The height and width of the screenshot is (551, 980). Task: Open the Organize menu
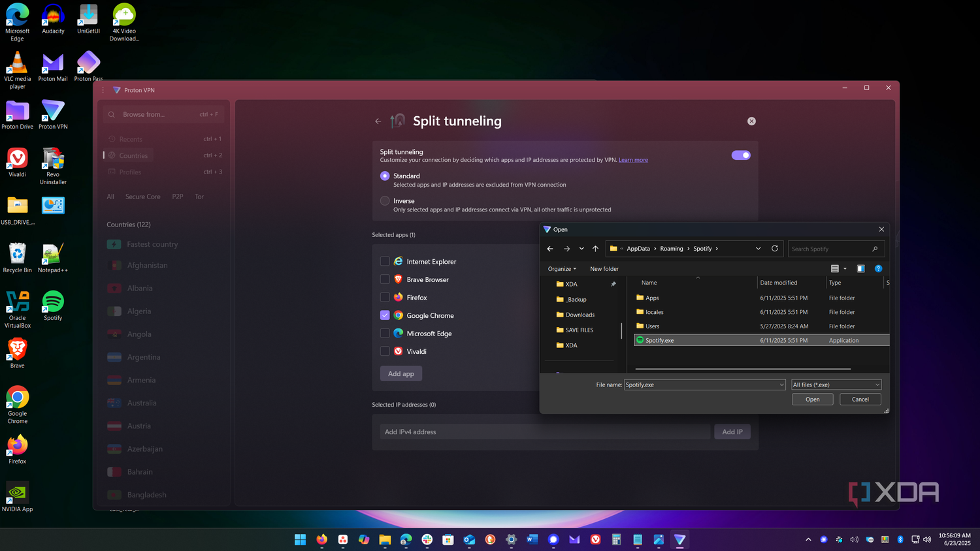pos(562,269)
